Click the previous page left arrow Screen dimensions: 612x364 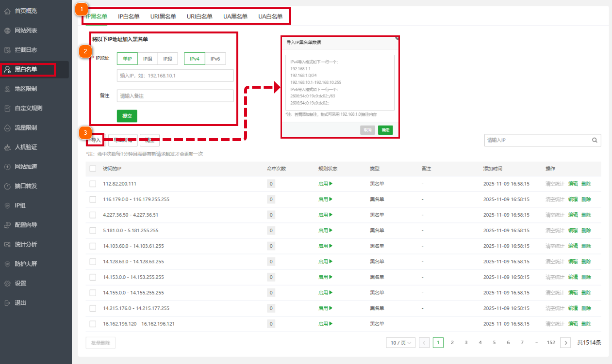[x=424, y=343]
